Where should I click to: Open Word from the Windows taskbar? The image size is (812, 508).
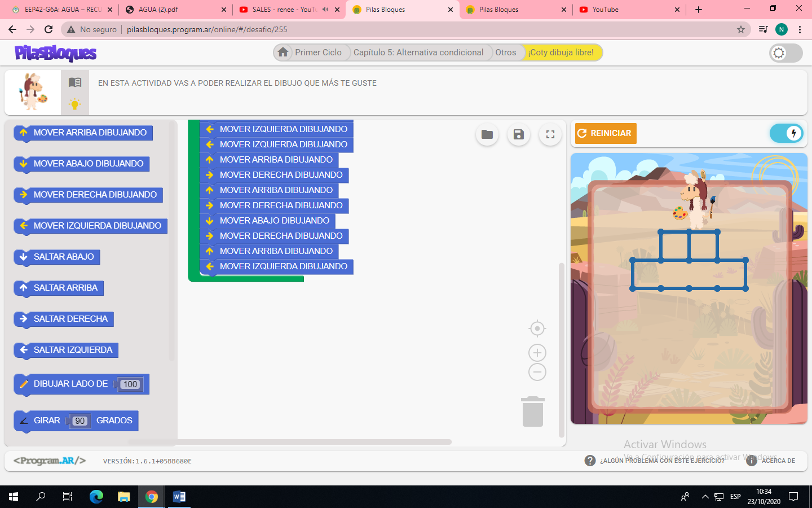click(179, 497)
